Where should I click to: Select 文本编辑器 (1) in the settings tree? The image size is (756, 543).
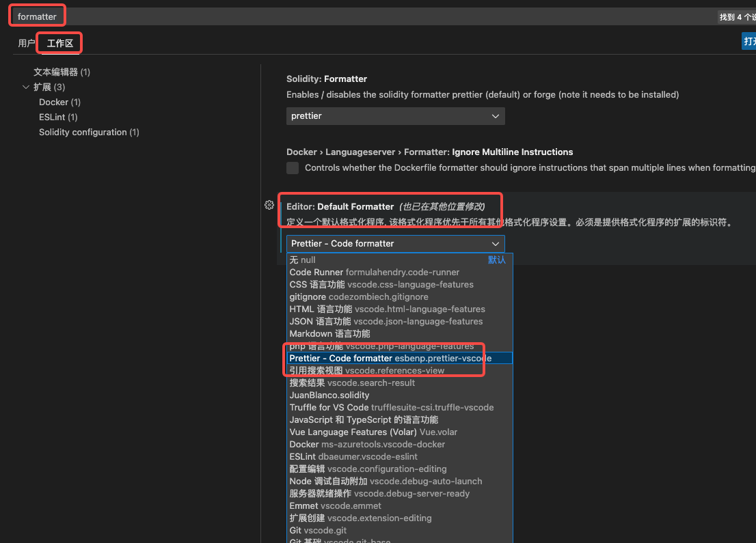62,72
